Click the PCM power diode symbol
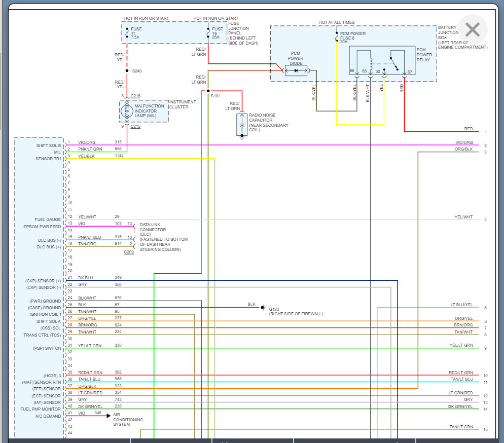Image resolution: width=504 pixels, height=443 pixels. (296, 71)
